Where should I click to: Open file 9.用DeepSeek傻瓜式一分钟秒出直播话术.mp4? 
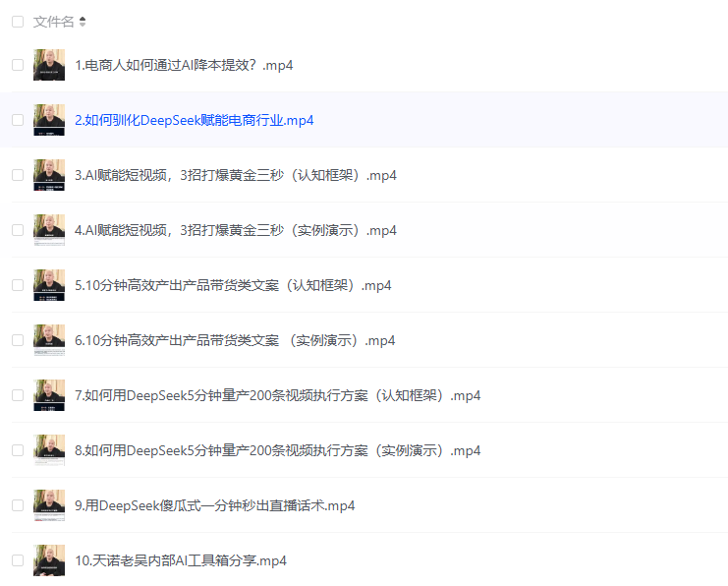click(x=215, y=505)
